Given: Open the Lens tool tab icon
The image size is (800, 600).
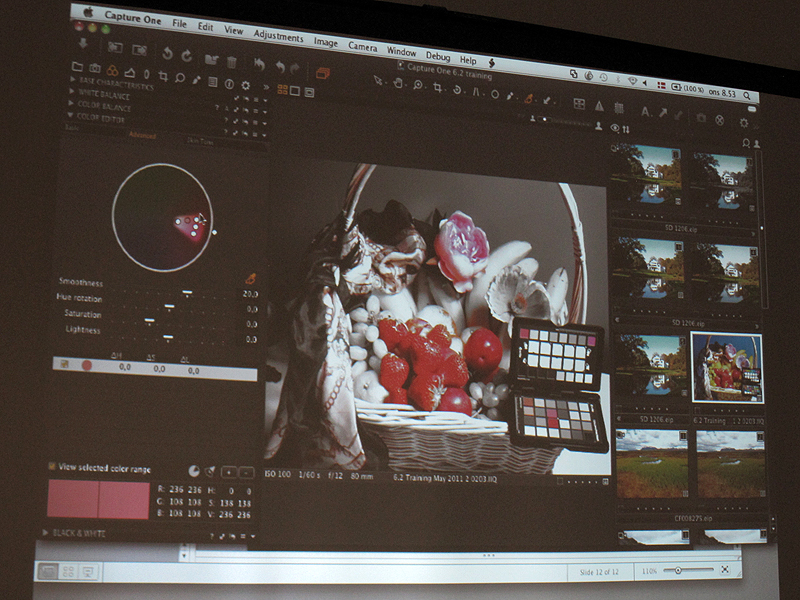Looking at the screenshot, I should pyautogui.click(x=146, y=74).
